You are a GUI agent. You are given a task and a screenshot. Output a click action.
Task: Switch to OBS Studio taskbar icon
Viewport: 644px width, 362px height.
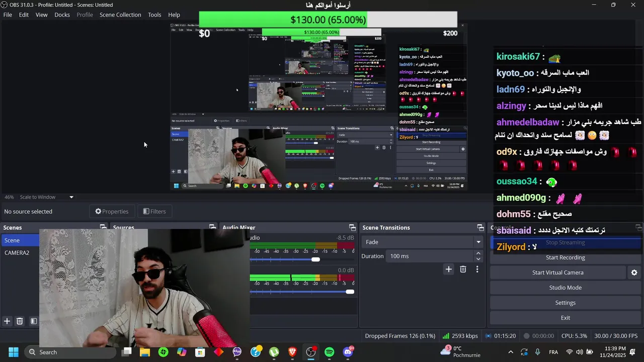311,352
